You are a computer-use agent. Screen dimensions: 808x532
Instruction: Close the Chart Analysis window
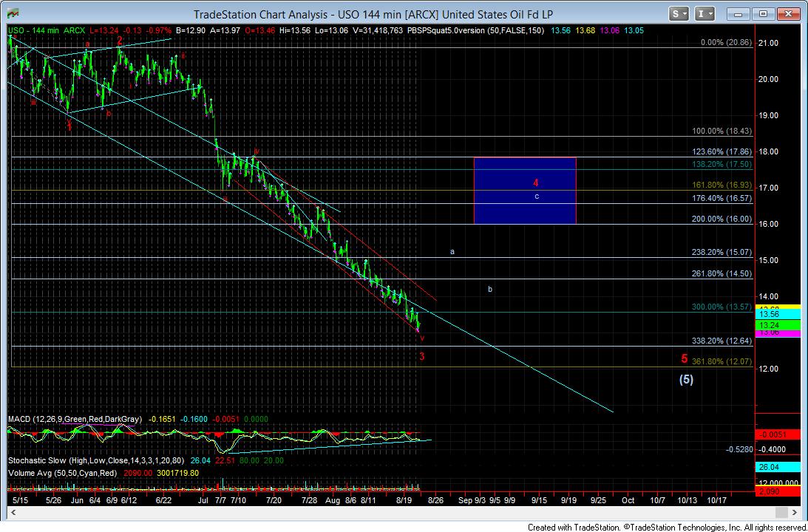pos(789,14)
